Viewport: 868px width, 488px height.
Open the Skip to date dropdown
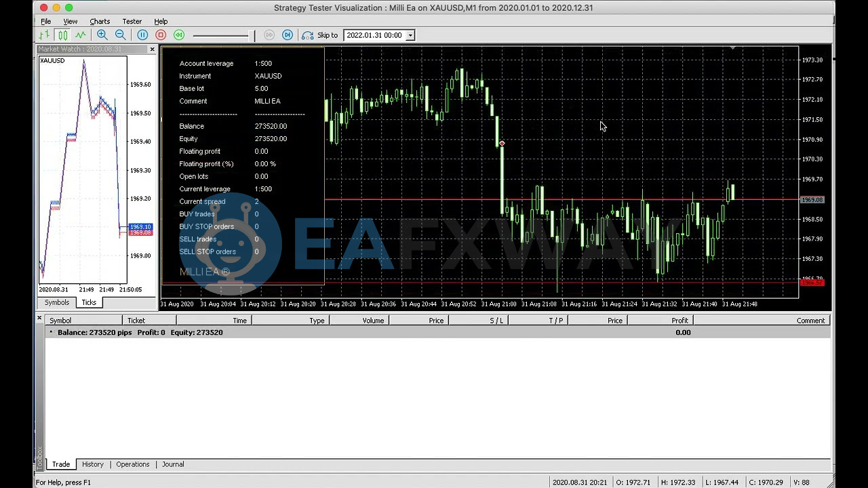pyautogui.click(x=410, y=35)
